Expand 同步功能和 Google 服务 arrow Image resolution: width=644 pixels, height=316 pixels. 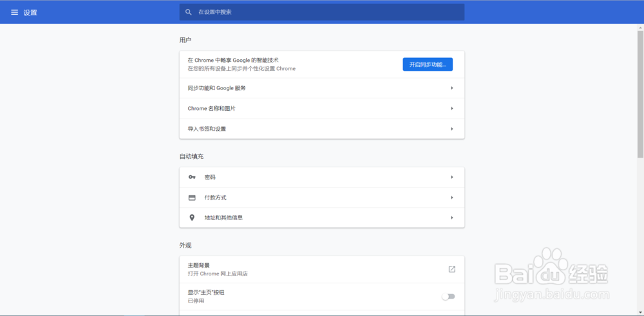tap(452, 88)
